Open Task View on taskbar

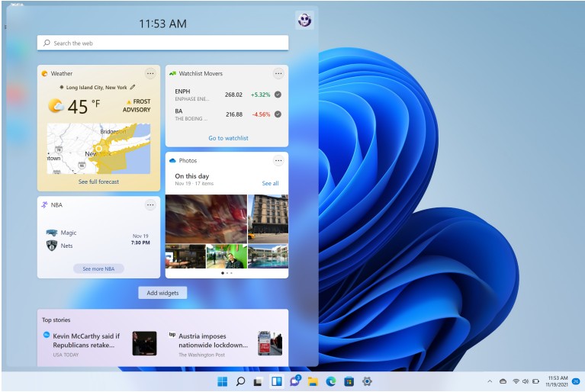pyautogui.click(x=258, y=381)
